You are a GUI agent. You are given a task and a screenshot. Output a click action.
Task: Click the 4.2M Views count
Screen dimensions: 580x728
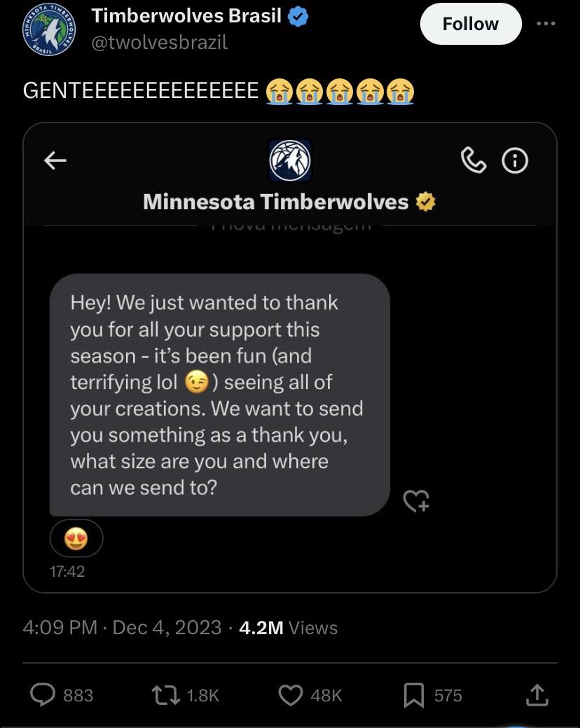tap(288, 627)
